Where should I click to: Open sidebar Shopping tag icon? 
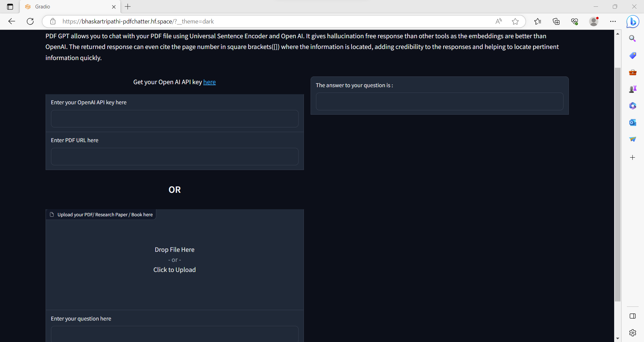(x=633, y=55)
